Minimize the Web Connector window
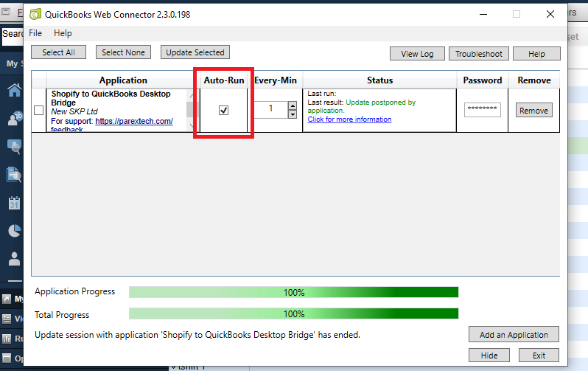 click(x=483, y=14)
